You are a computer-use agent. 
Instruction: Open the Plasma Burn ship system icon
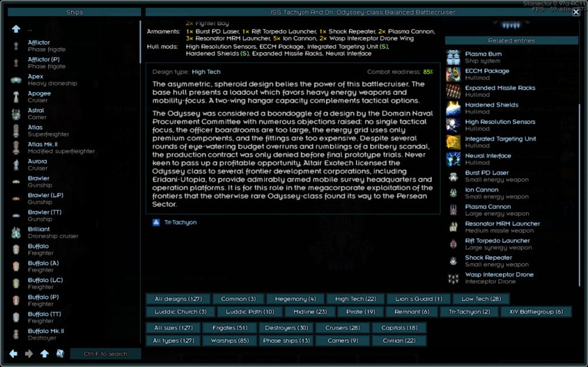point(453,57)
